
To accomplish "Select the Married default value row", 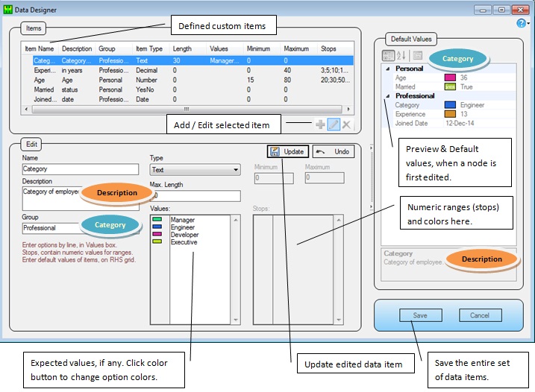I will coord(448,87).
